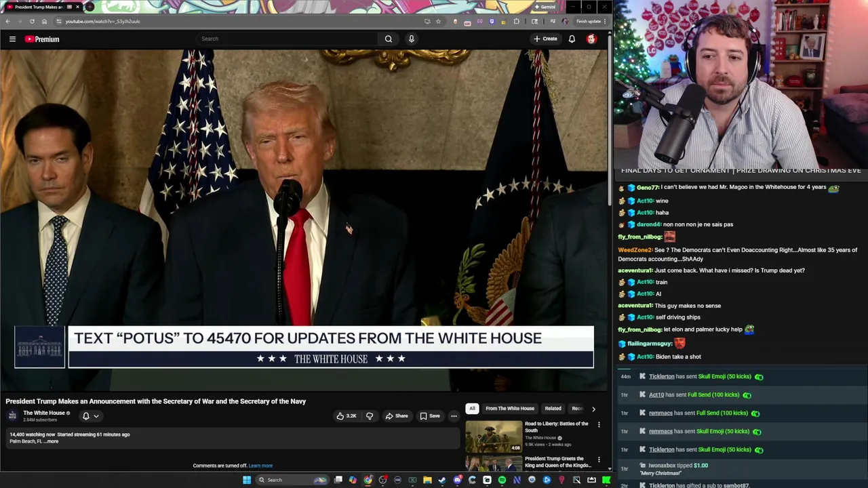Screen dimensions: 868x488
Task: Bookmark this page with the star icon
Action: coord(438,21)
